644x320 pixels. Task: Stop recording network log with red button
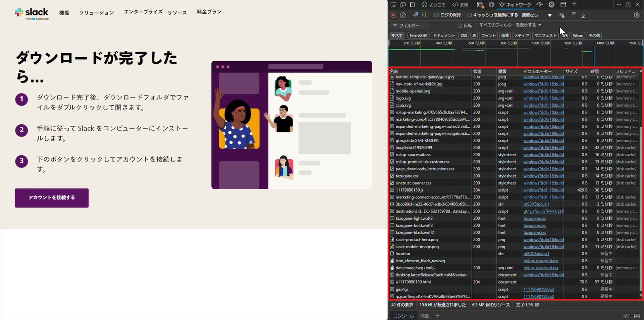[x=393, y=15]
